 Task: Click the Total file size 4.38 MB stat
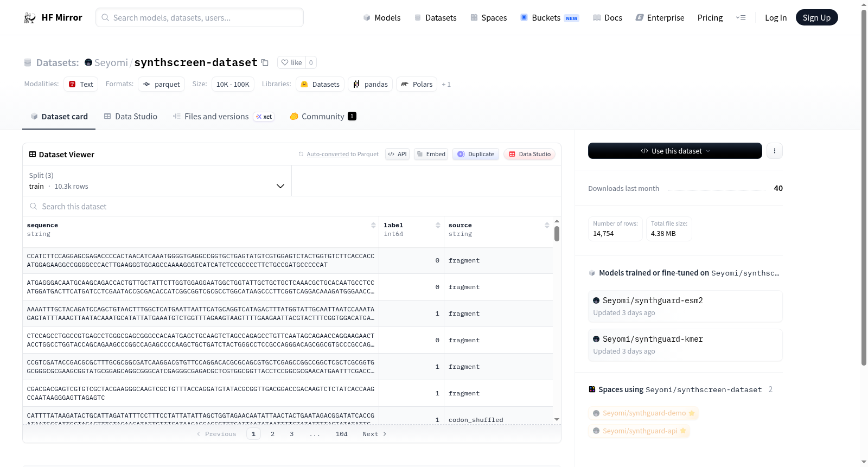pos(669,229)
